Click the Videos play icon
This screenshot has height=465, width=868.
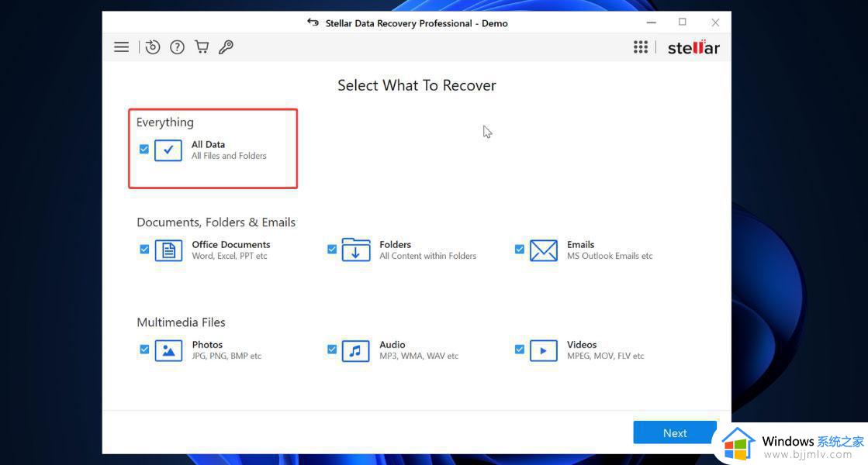click(x=544, y=350)
